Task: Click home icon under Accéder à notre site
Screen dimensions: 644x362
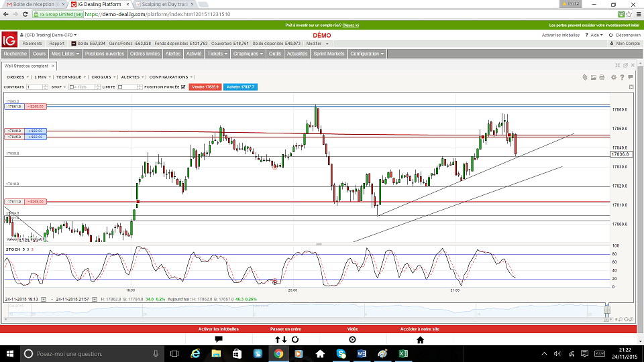Action: click(420, 339)
